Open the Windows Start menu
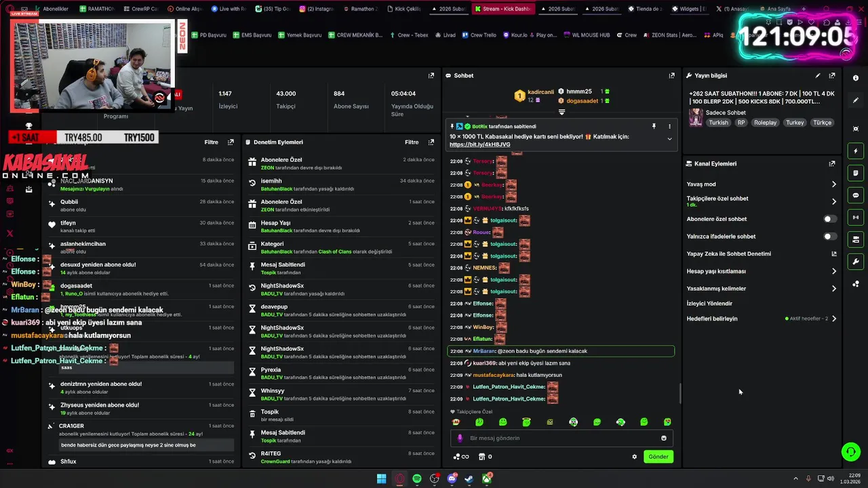This screenshot has height=488, width=868. [x=382, y=479]
